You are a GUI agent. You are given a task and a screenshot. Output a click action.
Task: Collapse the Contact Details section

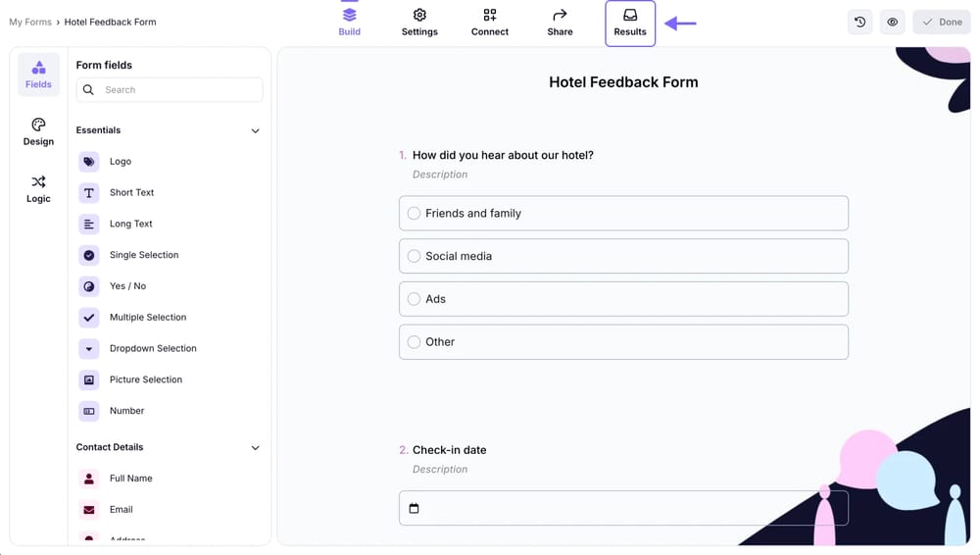click(x=255, y=448)
